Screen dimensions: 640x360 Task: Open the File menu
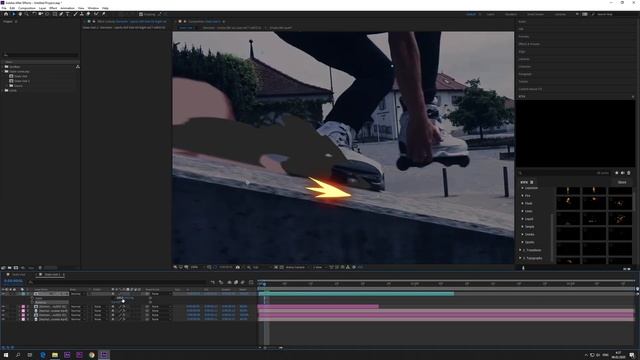click(x=4, y=8)
